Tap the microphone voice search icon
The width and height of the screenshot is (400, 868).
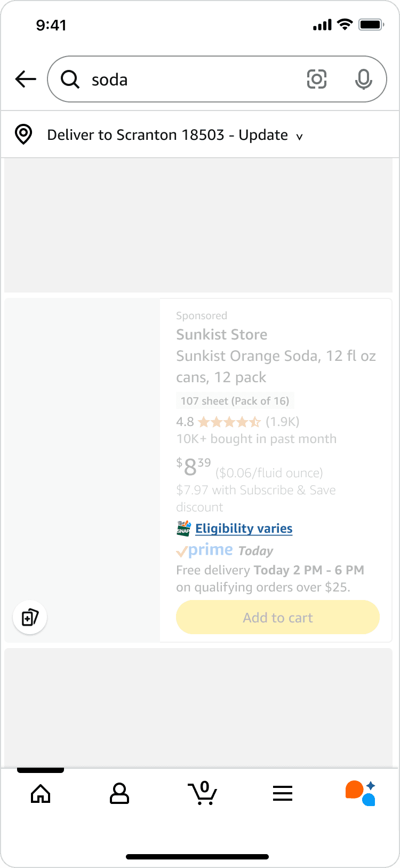coord(363,80)
